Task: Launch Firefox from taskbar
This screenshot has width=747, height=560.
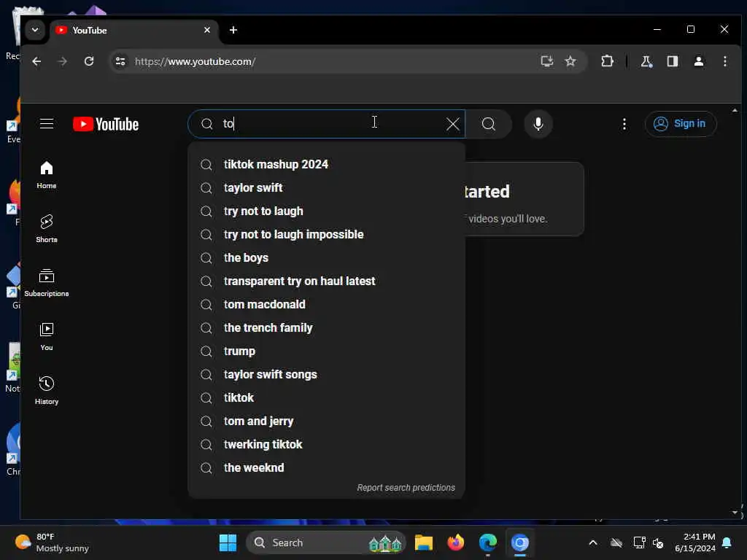Action: tap(456, 542)
